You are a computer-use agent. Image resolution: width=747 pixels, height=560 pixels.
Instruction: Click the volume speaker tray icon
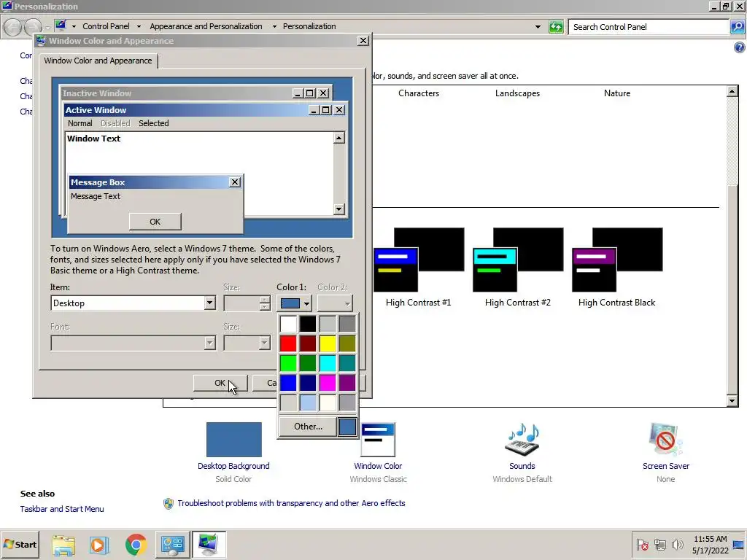coord(677,544)
